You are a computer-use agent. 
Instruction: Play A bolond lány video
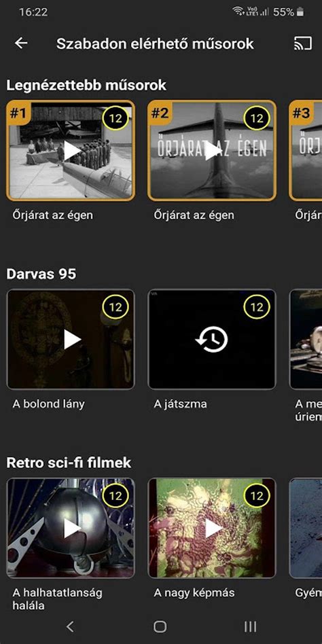72,340
